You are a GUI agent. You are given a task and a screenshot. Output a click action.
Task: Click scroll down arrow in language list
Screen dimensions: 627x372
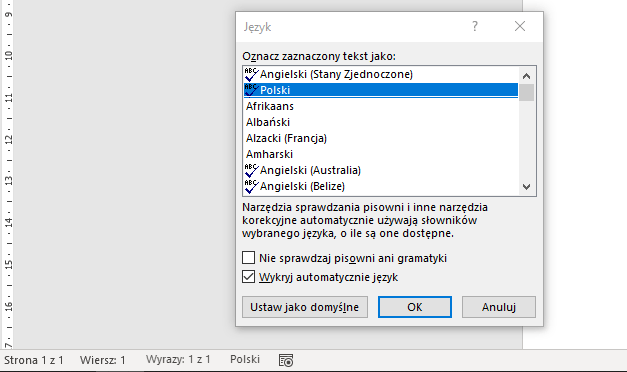coord(526,186)
